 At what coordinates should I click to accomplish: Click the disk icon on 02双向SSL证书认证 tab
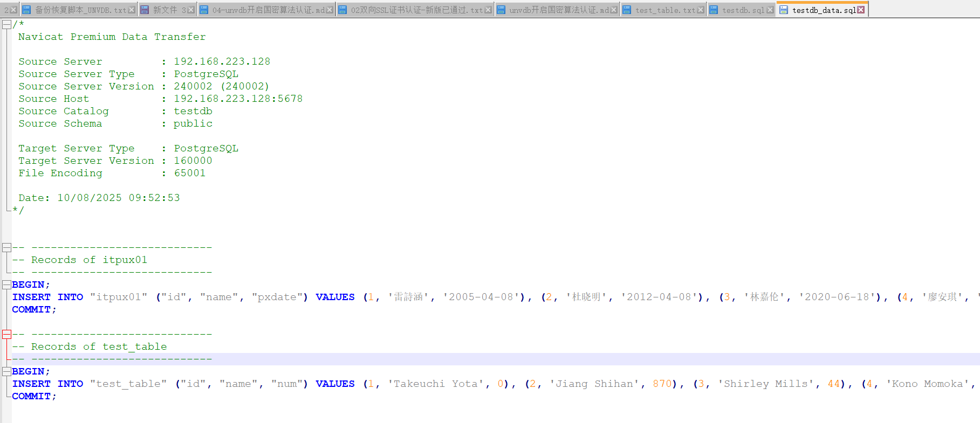[342, 10]
